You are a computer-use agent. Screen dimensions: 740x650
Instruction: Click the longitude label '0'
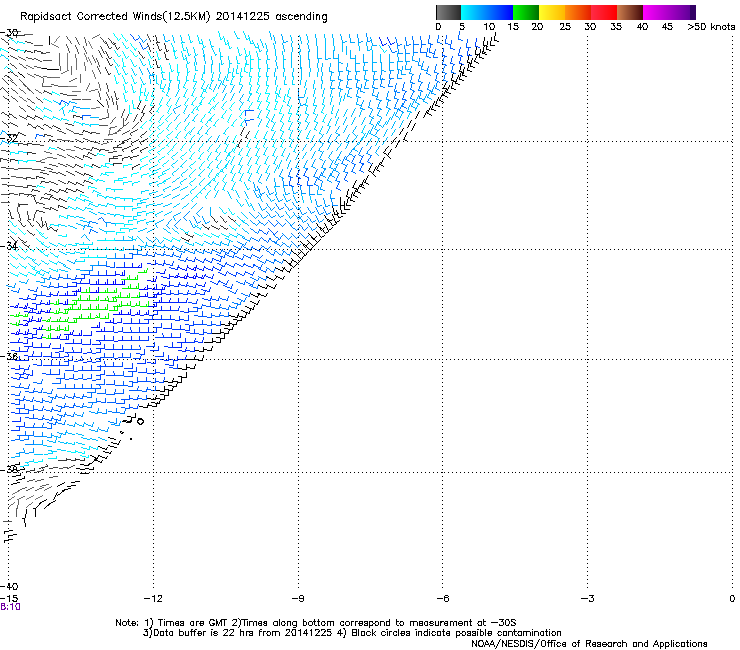(732, 599)
